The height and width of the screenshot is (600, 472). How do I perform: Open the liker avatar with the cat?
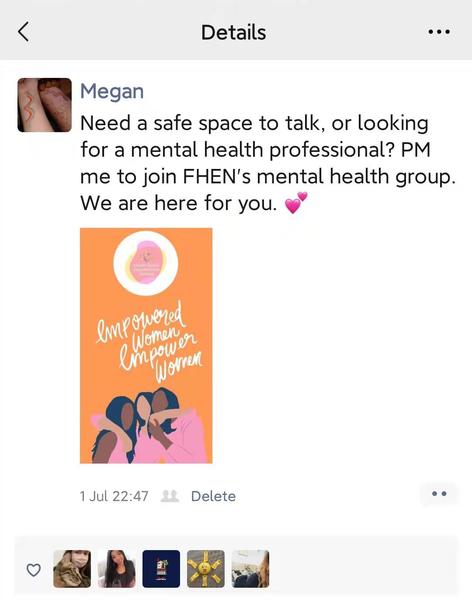[72, 569]
